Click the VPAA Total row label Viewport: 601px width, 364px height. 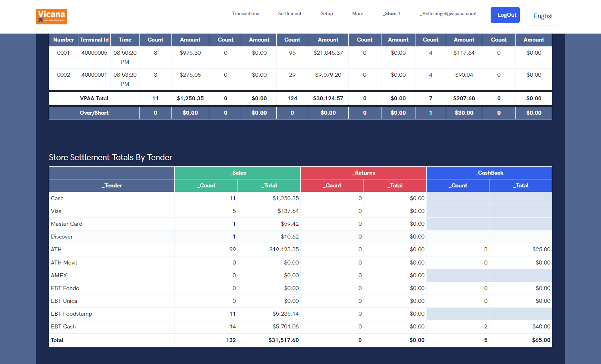[94, 98]
